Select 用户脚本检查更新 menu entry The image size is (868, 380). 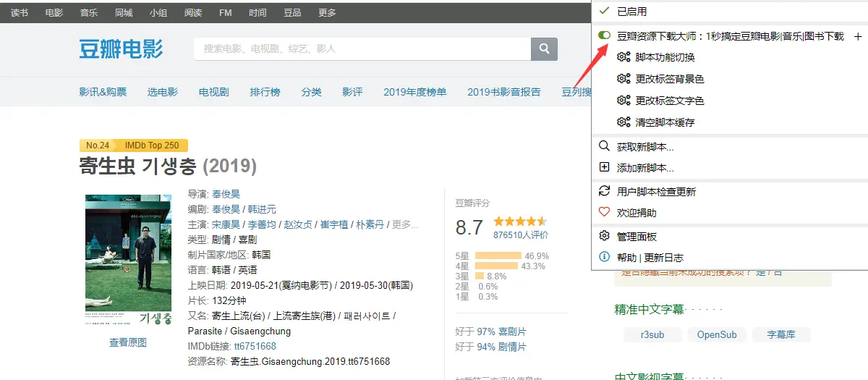tap(656, 192)
